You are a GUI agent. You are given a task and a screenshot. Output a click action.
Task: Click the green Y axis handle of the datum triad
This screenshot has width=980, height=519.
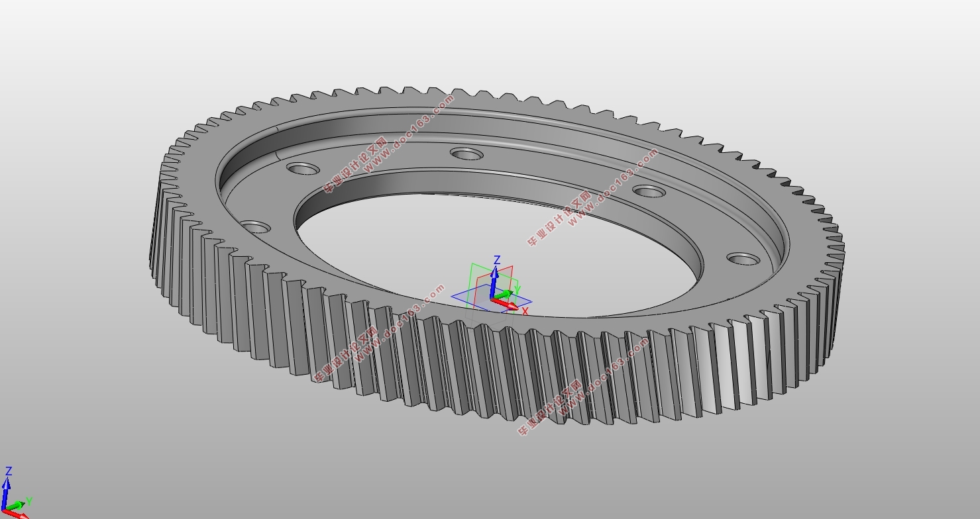505,294
